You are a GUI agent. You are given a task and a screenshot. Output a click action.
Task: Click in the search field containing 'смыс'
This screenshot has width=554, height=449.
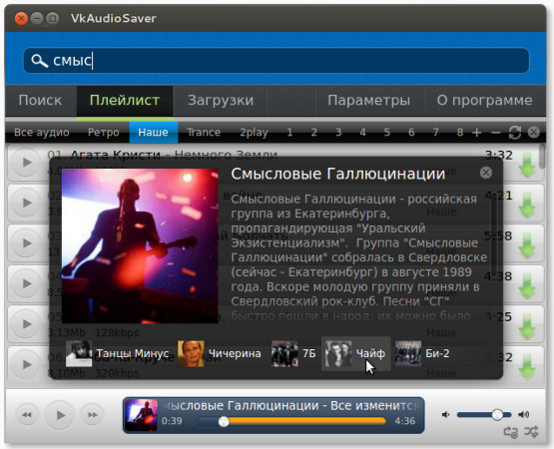(x=276, y=61)
